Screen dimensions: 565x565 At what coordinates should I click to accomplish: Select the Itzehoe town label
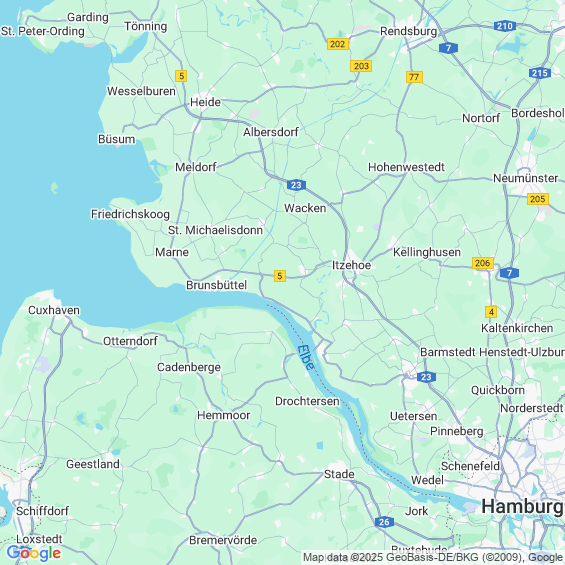pyautogui.click(x=351, y=265)
